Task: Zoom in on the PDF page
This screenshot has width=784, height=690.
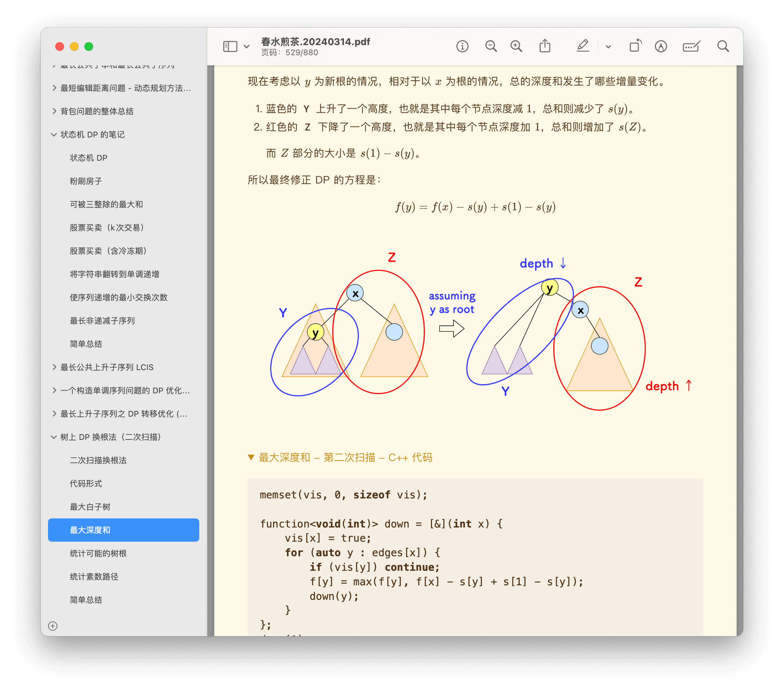Action: click(516, 47)
